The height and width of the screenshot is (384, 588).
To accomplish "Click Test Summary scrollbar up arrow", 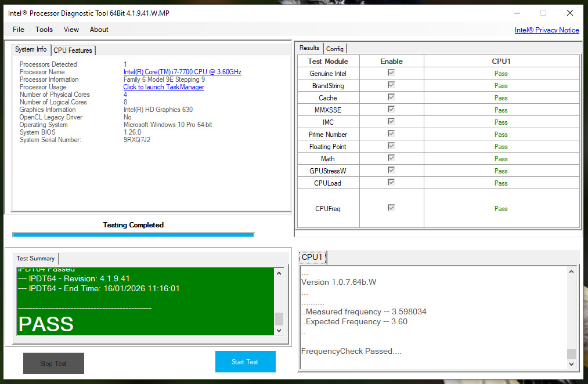I will [279, 273].
